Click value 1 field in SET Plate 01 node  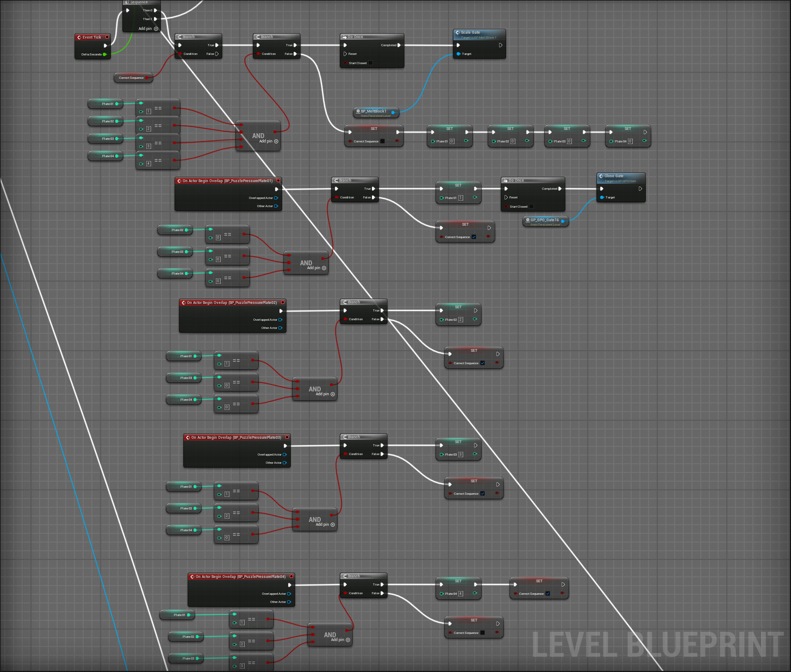[460, 198]
